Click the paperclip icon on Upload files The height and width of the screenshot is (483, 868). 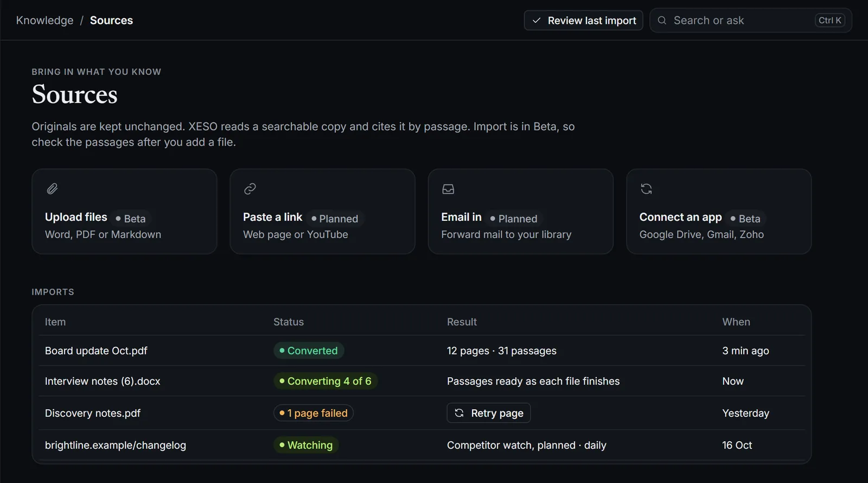52,189
